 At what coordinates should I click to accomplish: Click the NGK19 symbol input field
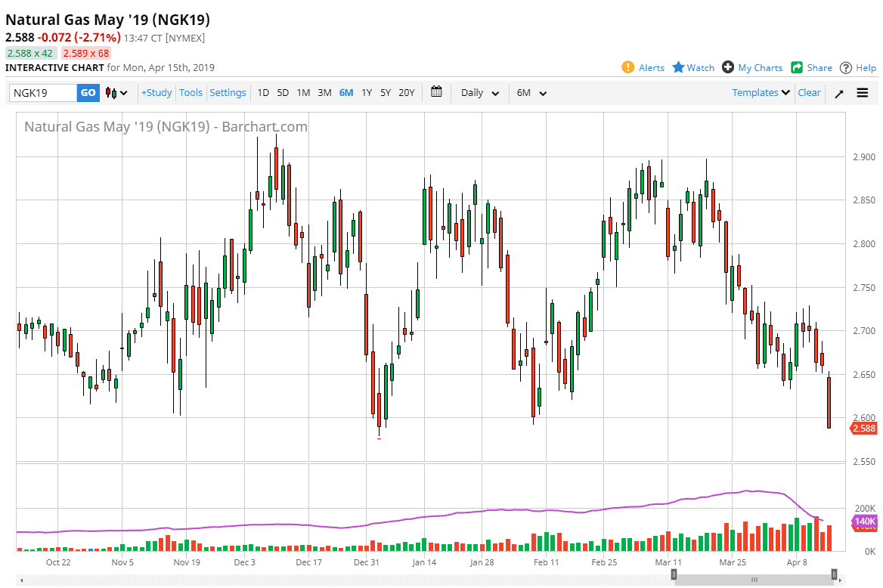tap(43, 93)
